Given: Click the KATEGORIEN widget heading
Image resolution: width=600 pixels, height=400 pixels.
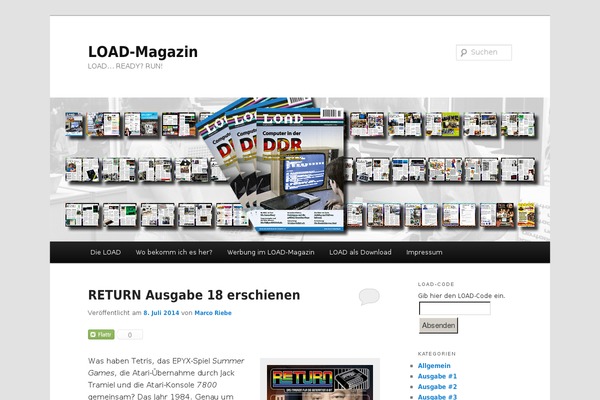Looking at the screenshot, I should pos(437,354).
